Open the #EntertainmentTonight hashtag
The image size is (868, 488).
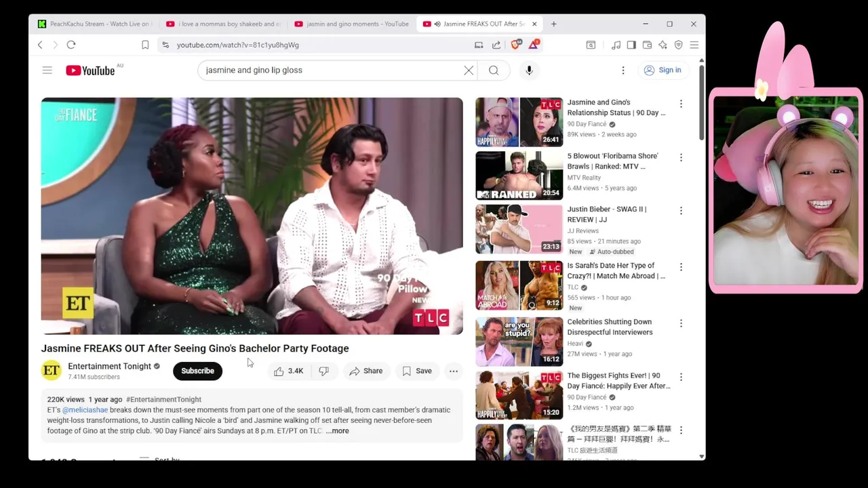[163, 399]
